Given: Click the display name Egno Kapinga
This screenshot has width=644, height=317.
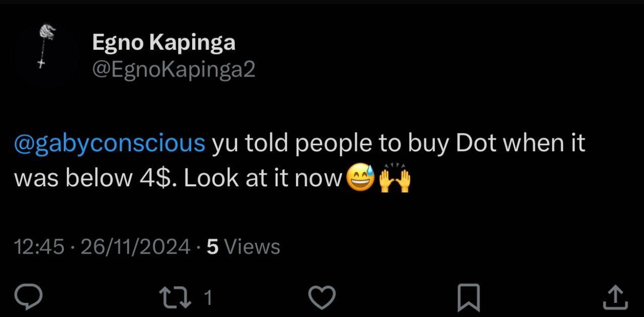Looking at the screenshot, I should point(164,43).
